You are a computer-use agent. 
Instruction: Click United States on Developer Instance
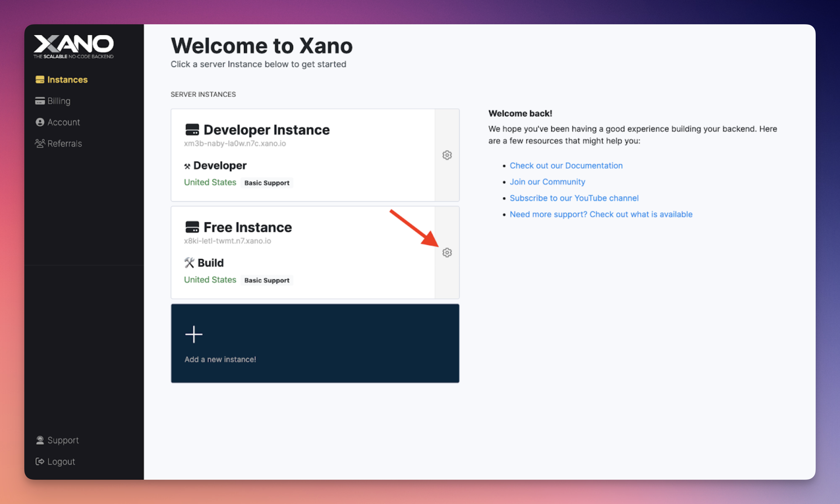click(210, 182)
